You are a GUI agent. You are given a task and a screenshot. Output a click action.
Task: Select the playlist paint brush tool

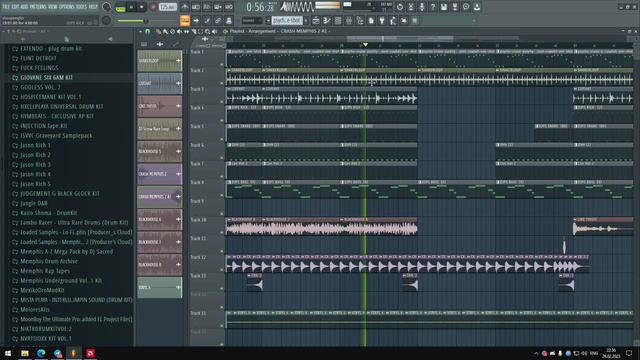[x=165, y=31]
